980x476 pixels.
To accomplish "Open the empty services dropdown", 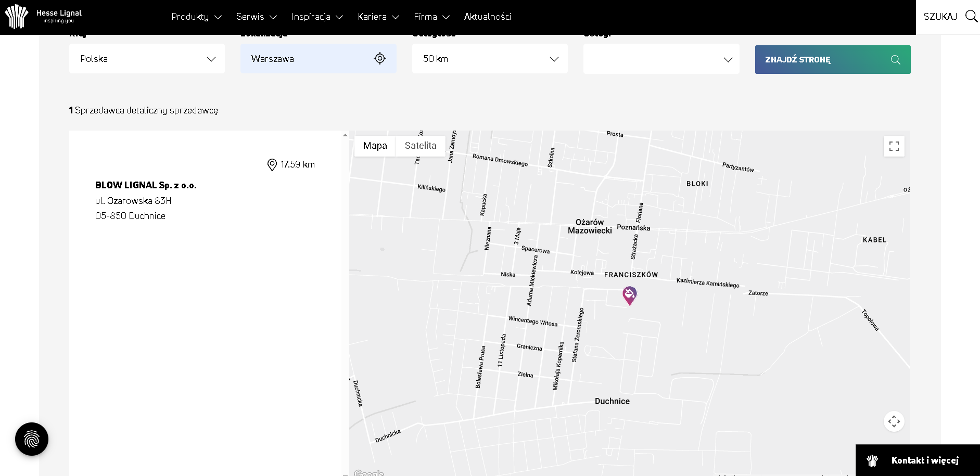I will [x=661, y=59].
